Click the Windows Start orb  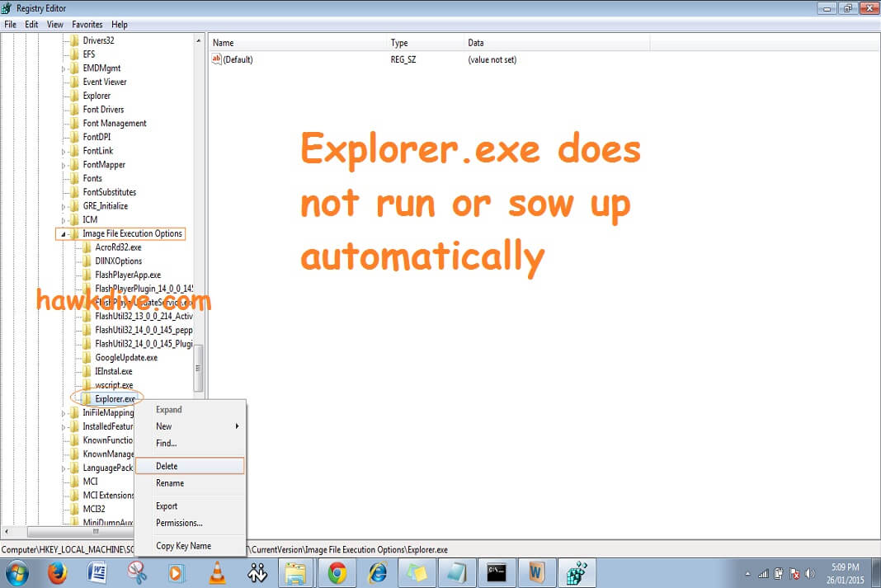point(17,573)
